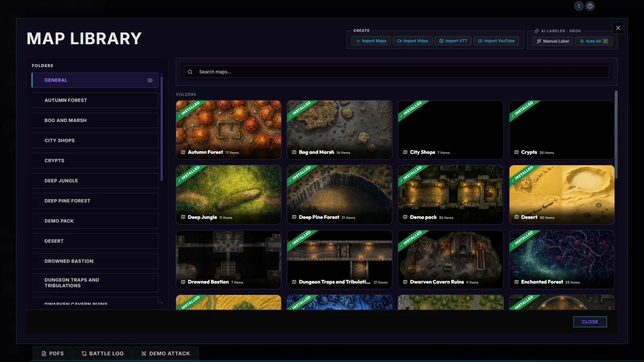
Task: Switch to the PDFs tab
Action: [x=53, y=354]
